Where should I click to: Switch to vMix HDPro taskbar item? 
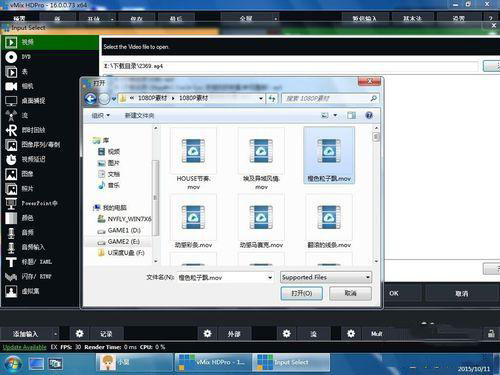point(212,363)
